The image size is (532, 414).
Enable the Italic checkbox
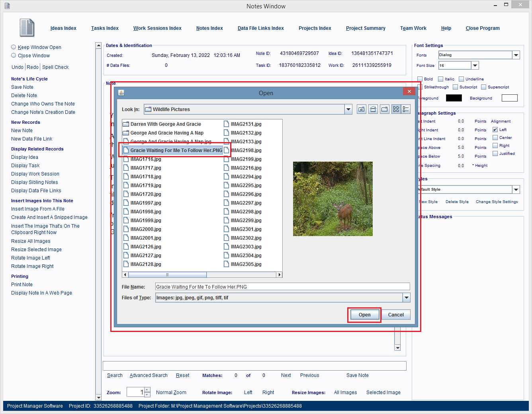[x=440, y=79]
